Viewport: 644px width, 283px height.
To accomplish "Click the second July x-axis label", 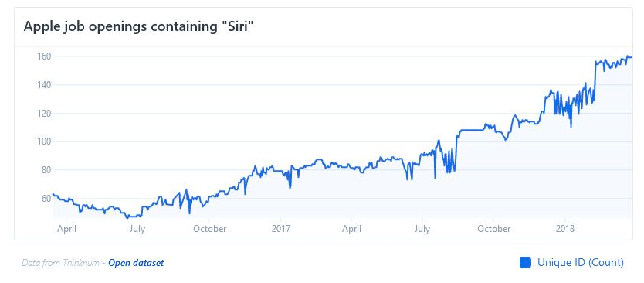I will point(422,229).
